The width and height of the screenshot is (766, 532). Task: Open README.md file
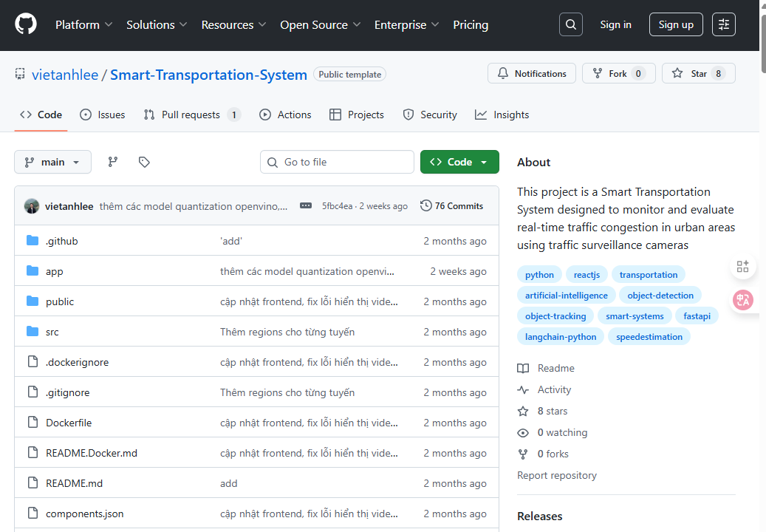click(x=75, y=483)
